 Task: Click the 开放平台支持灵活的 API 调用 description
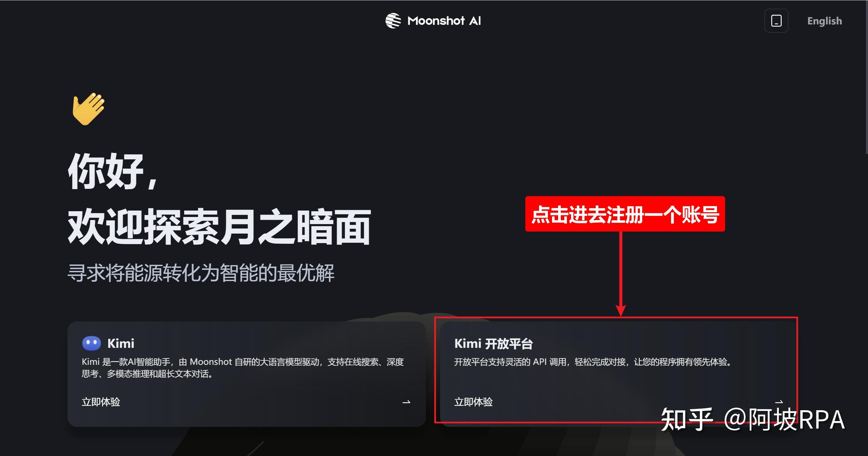coord(593,362)
